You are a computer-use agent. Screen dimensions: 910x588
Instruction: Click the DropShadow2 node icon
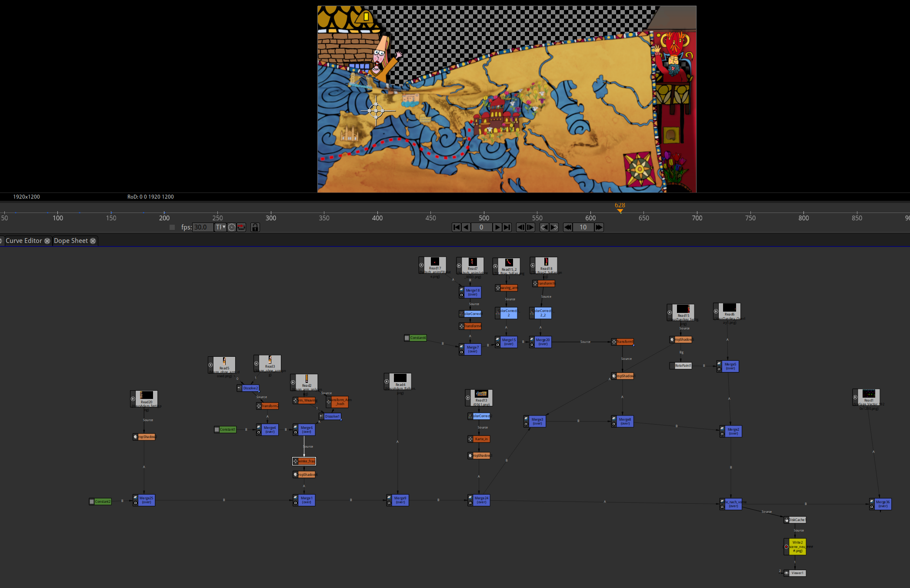136,437
